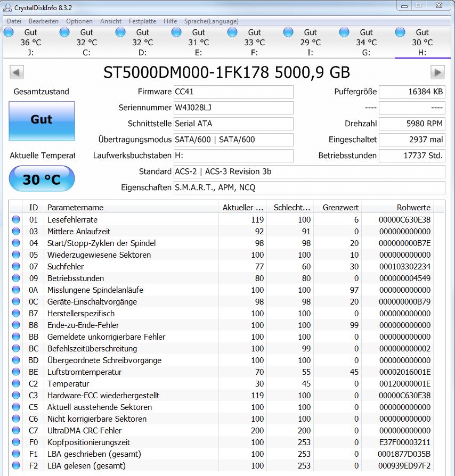Open the Bearbeiten menu
Image resolution: width=455 pixels, height=476 pixels.
click(x=44, y=21)
